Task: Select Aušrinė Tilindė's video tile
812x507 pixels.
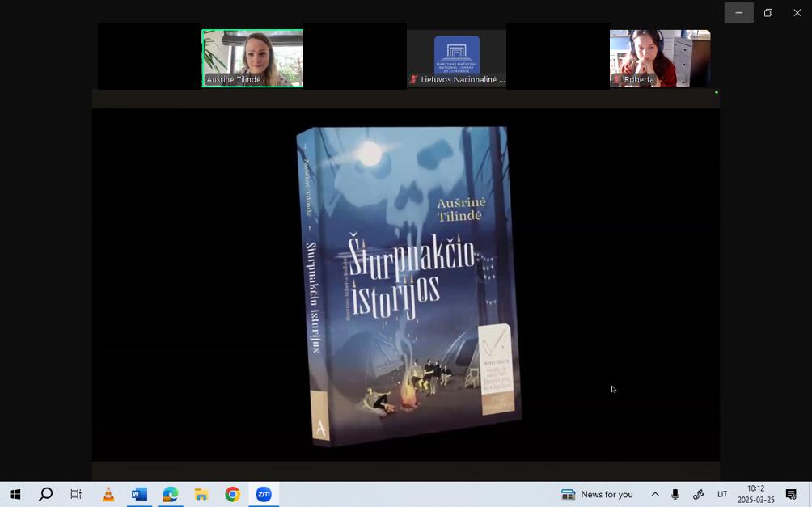Action: tap(252, 58)
